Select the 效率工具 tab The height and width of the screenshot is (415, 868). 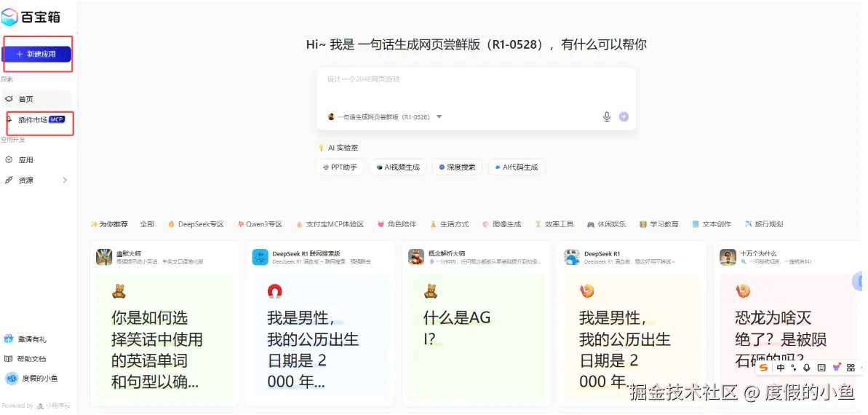554,224
